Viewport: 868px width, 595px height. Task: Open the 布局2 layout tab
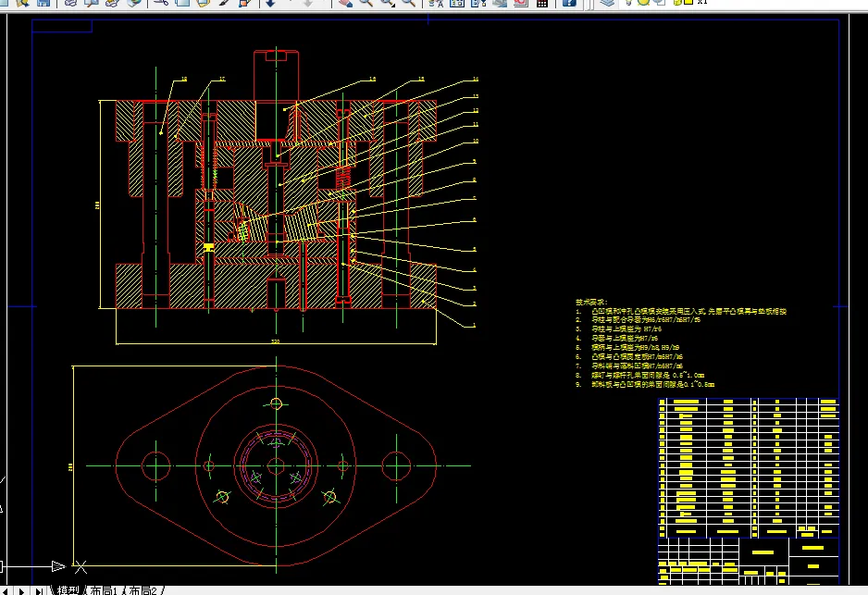coord(143,590)
